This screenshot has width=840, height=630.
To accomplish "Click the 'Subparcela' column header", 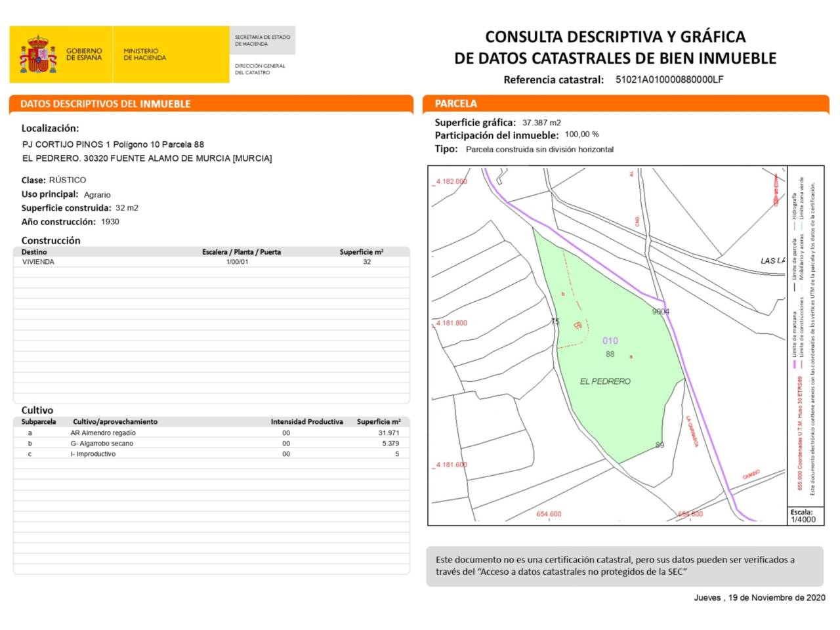I will (39, 422).
